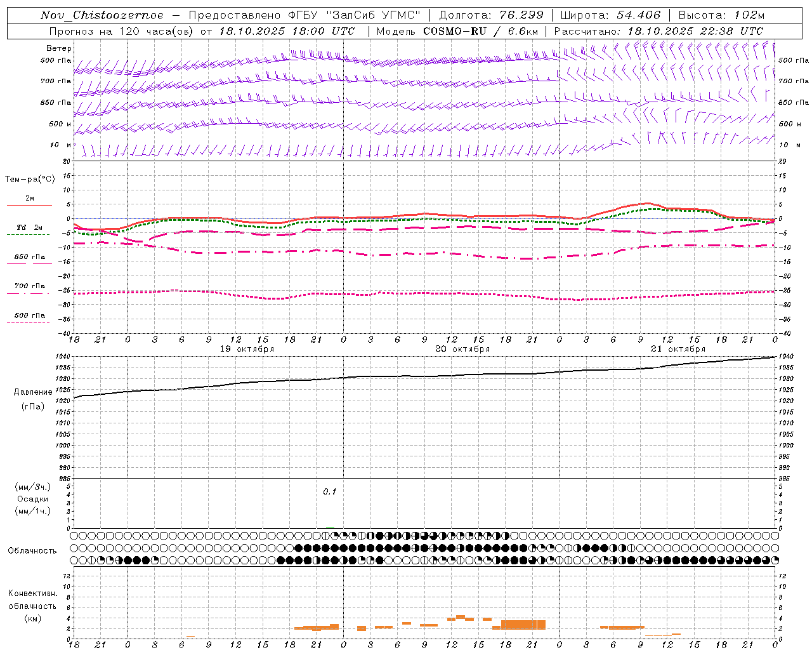This screenshot has height=650, width=812.
Task: Click the '(мм/3ч.)' precipitation unit label
Action: click(33, 487)
